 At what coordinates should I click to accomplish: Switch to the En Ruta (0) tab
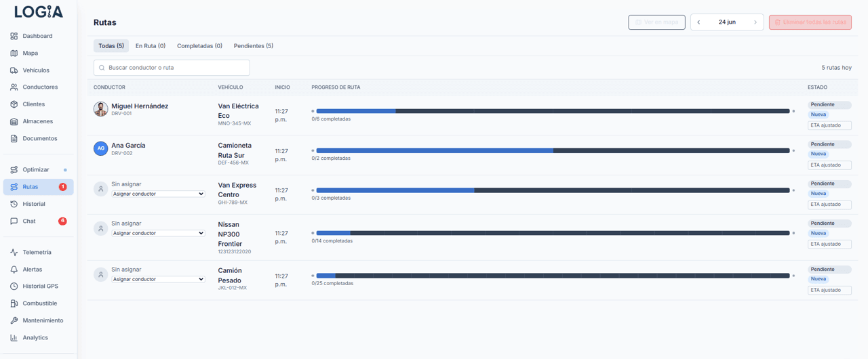pos(151,46)
